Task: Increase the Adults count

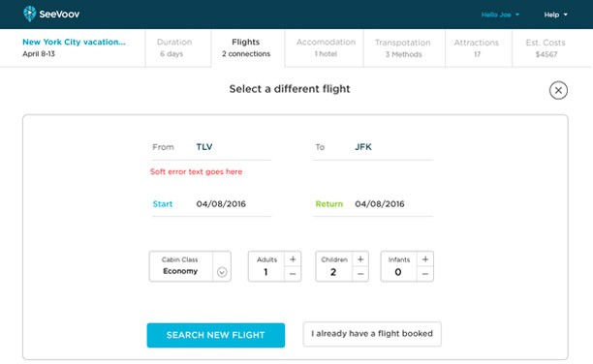Action: point(293,259)
